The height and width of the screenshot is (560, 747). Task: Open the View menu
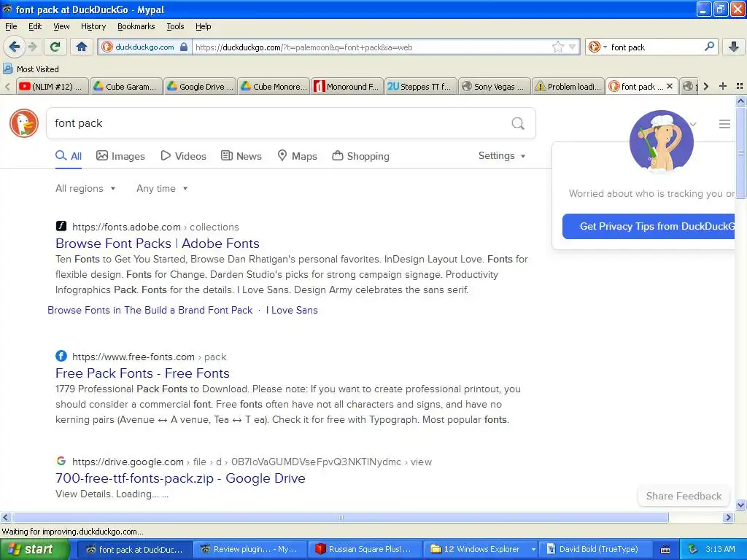click(61, 26)
